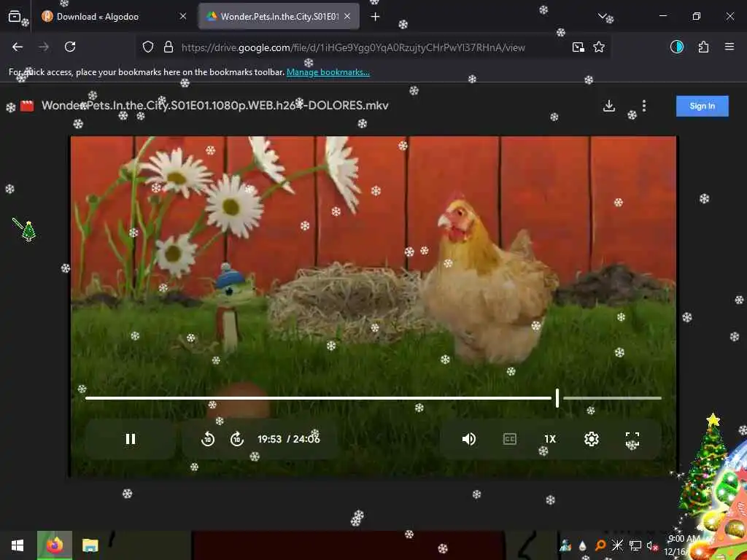Rewind the video 10 seconds
Image resolution: width=747 pixels, height=560 pixels.
tap(208, 439)
